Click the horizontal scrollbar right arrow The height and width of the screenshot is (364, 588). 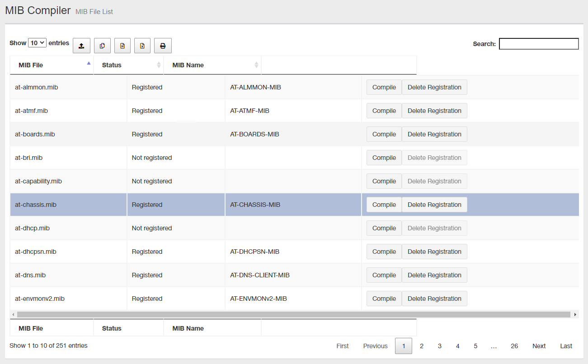[575, 314]
